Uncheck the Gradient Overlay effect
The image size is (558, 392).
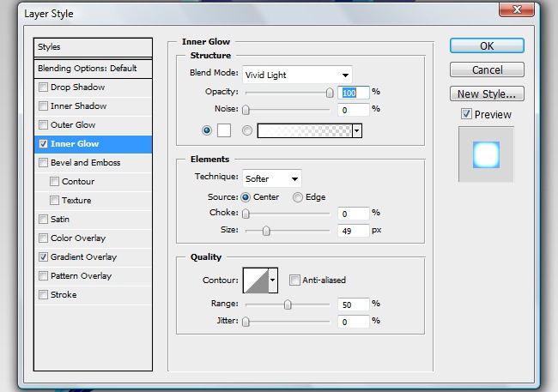coord(44,257)
